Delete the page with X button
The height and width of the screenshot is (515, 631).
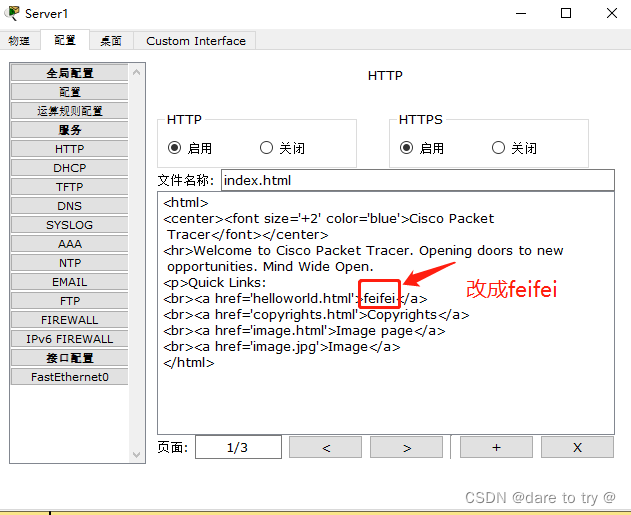(x=577, y=447)
